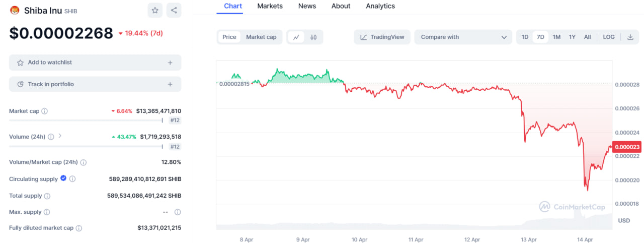The height and width of the screenshot is (243, 644).
Task: Show Total supply info tooltip icon
Action: 47,196
